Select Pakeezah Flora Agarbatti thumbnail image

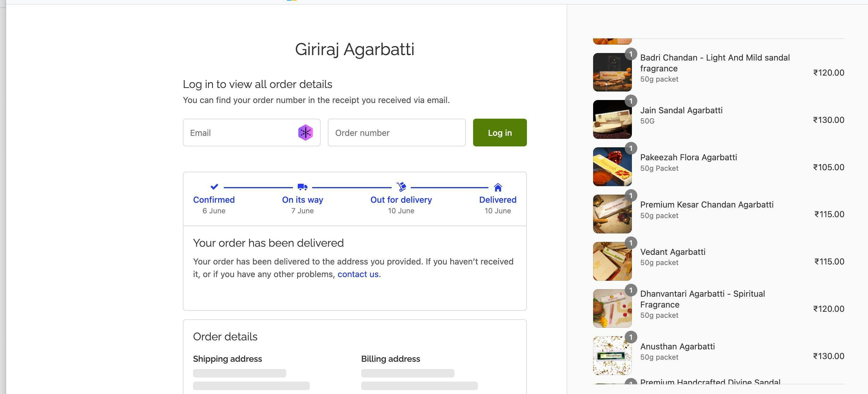612,167
